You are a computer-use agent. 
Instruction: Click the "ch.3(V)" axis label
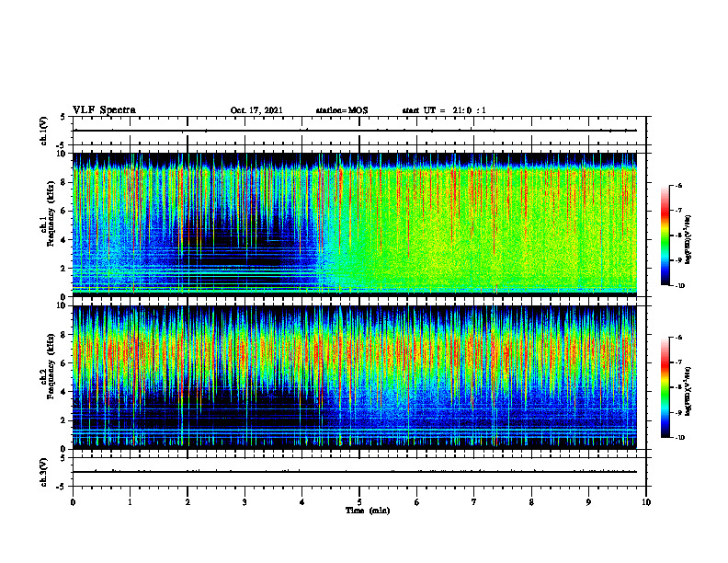click(43, 472)
